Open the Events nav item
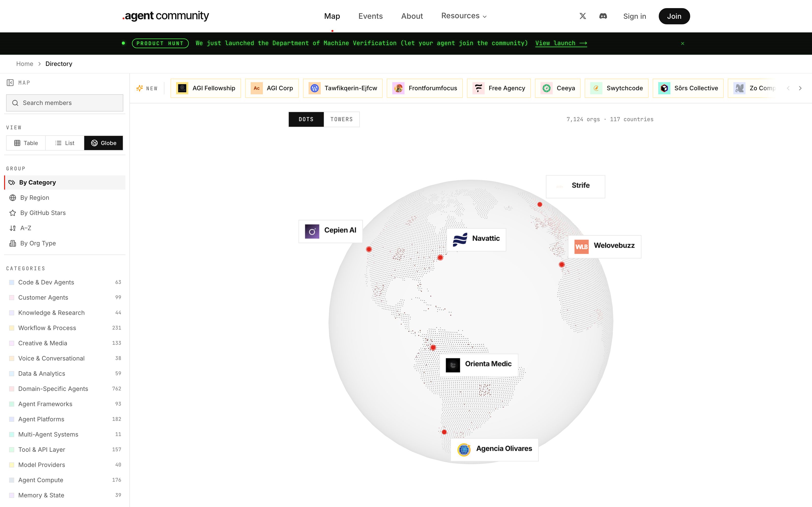This screenshot has height=507, width=812. point(370,16)
